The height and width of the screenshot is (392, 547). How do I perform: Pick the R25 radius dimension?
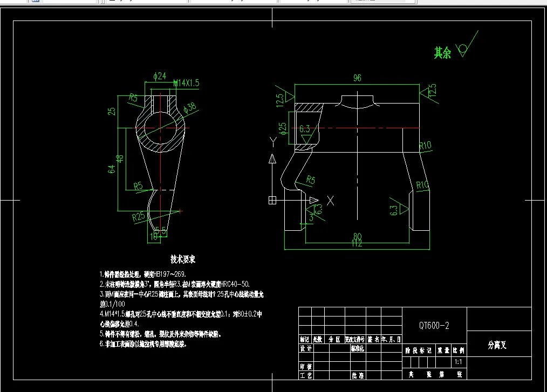(x=139, y=217)
